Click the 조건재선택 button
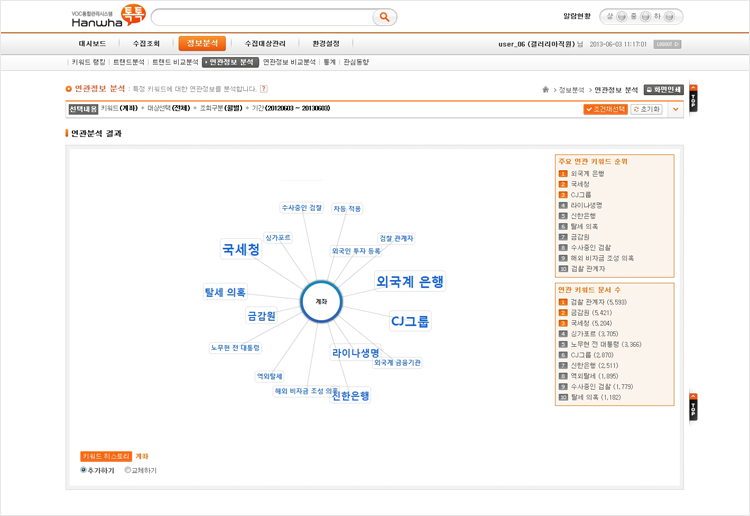This screenshot has height=516, width=750. click(605, 109)
